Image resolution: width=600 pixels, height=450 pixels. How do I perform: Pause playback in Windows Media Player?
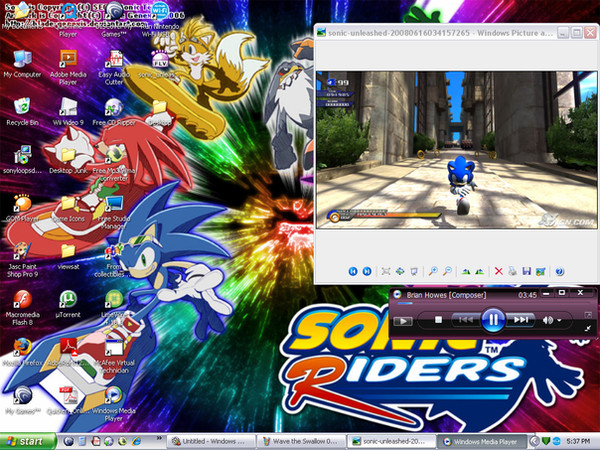pyautogui.click(x=493, y=320)
